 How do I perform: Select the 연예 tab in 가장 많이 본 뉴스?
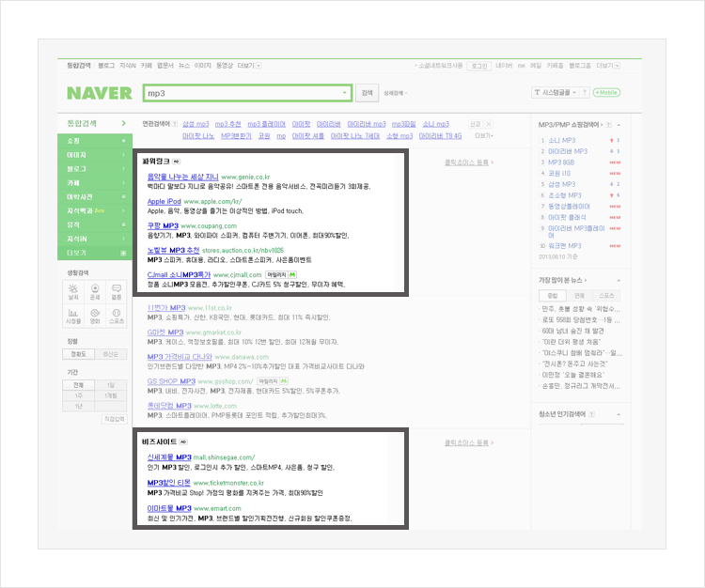click(x=579, y=295)
